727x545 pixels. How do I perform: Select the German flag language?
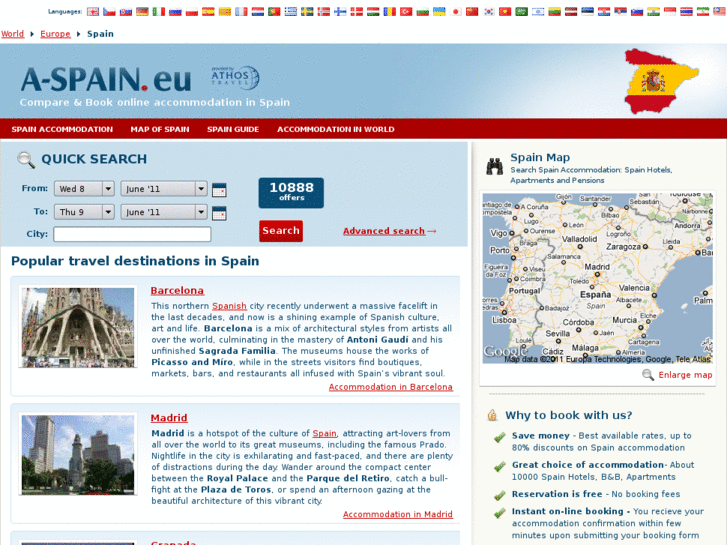(142, 12)
